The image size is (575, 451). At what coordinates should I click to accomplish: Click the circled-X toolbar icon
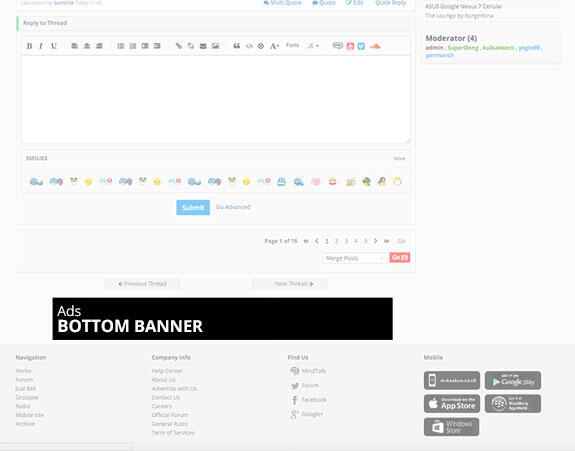tap(261, 46)
